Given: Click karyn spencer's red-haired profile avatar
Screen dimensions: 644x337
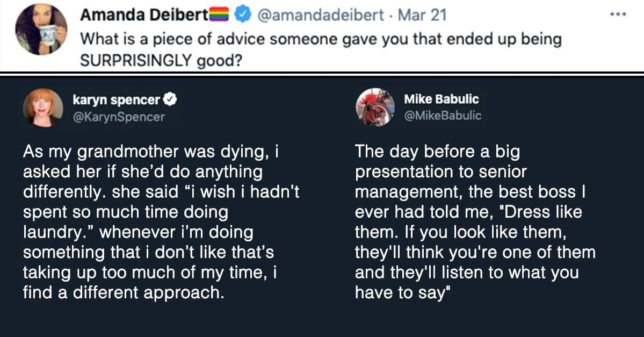Looking at the screenshot, I should click(x=43, y=107).
